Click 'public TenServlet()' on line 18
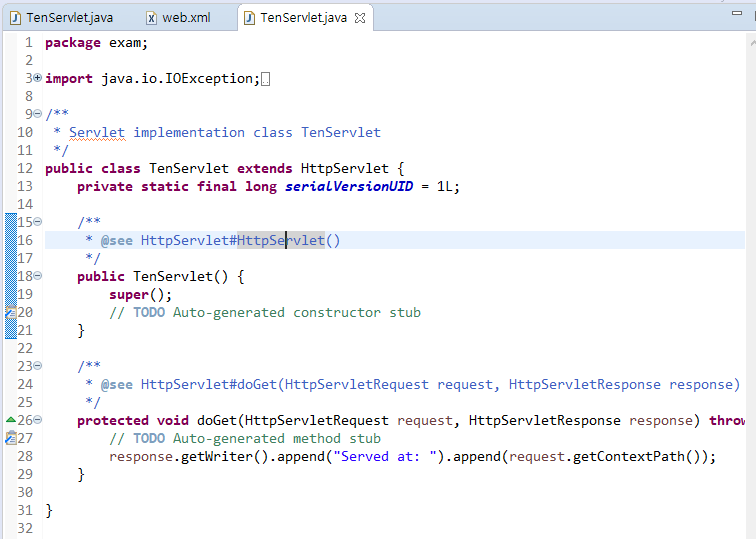Screen dimensions: 756x539 click(152, 276)
